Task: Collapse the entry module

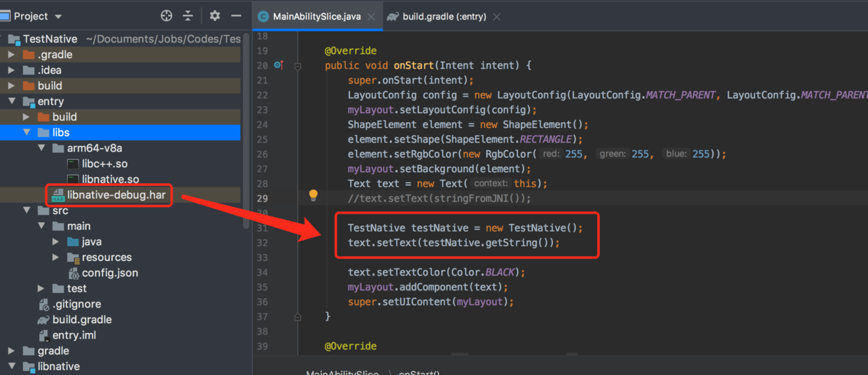Action: [x=11, y=101]
